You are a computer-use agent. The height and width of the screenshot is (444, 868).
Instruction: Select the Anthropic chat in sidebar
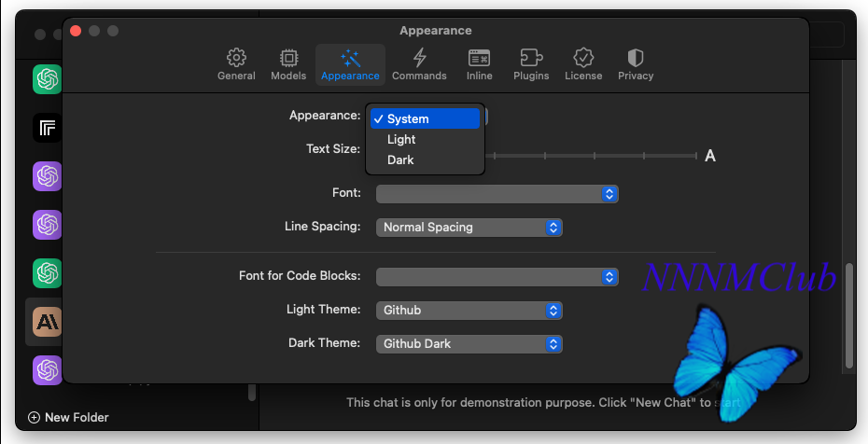[x=47, y=322]
